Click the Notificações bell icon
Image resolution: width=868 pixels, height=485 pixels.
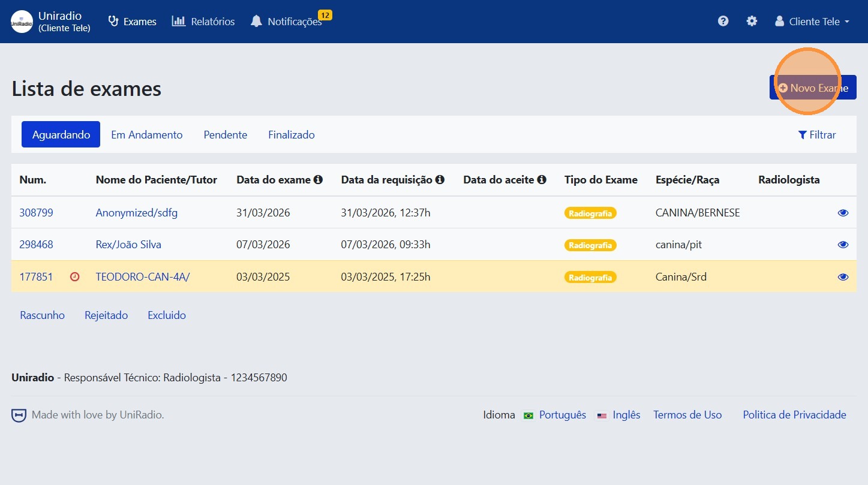coord(257,22)
